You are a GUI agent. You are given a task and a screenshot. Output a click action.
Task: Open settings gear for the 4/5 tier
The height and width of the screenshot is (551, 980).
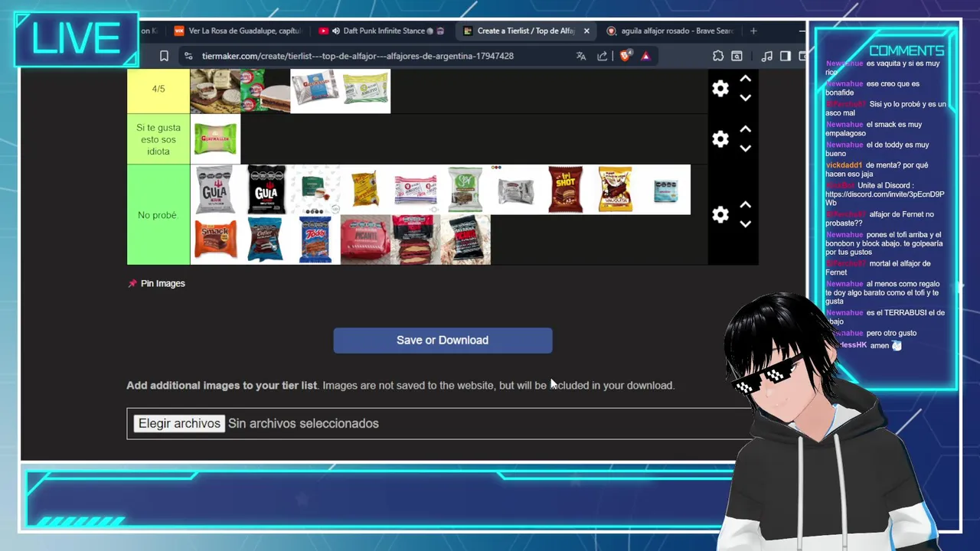pos(720,88)
